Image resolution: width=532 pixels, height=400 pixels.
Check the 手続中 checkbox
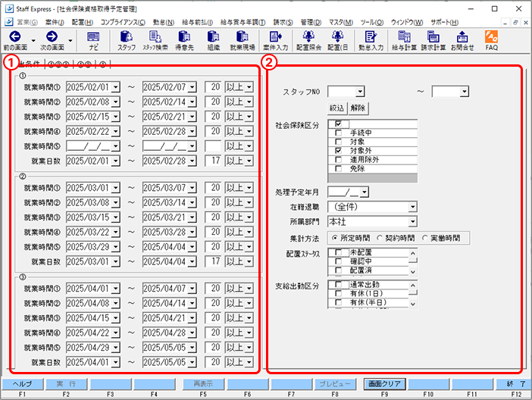coord(338,133)
